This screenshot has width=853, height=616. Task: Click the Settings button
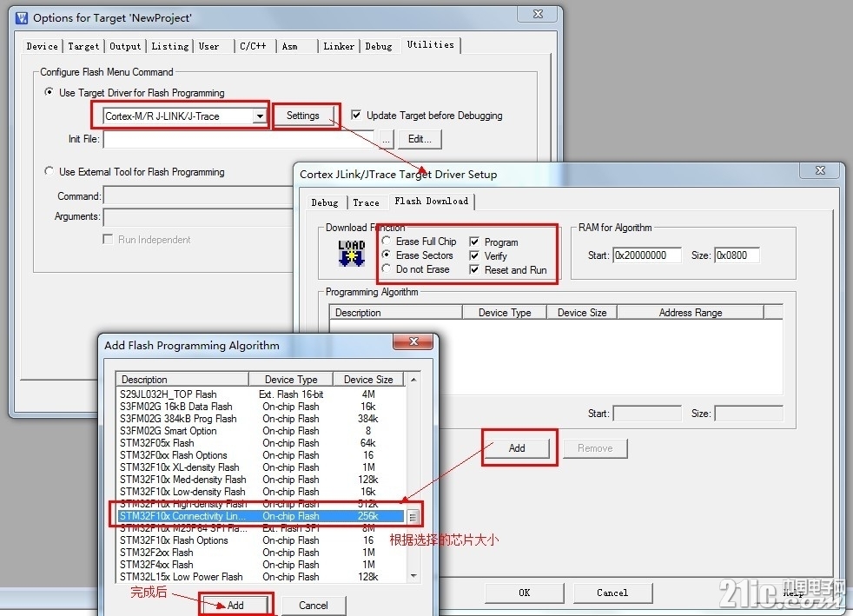pos(303,116)
